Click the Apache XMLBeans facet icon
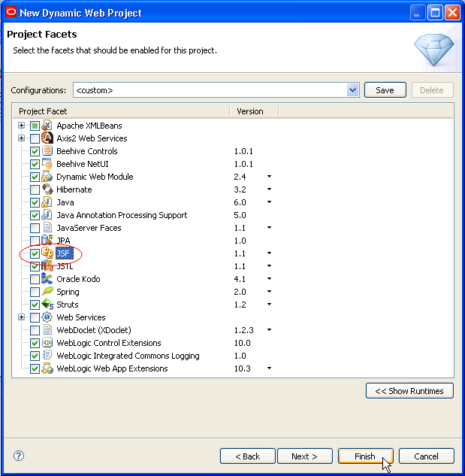The image size is (465, 476). [47, 125]
